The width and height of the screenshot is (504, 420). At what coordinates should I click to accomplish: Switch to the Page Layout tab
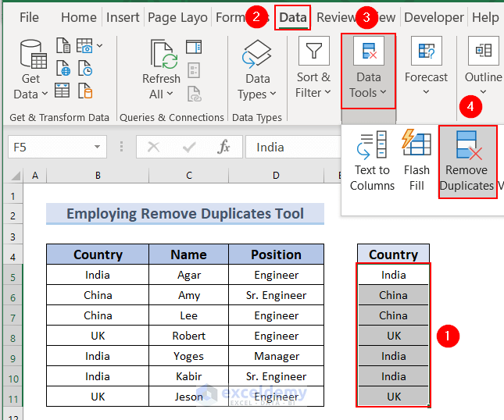click(x=177, y=17)
